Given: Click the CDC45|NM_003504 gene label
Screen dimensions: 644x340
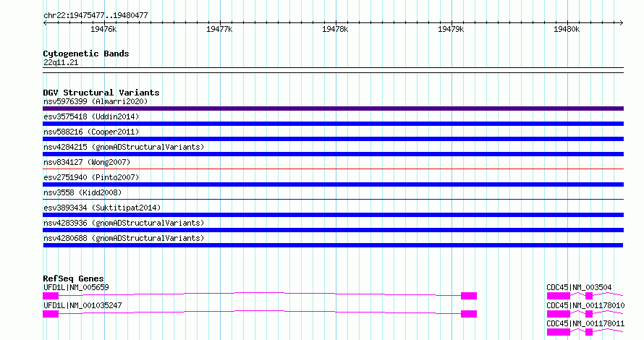Looking at the screenshot, I should (579, 287).
